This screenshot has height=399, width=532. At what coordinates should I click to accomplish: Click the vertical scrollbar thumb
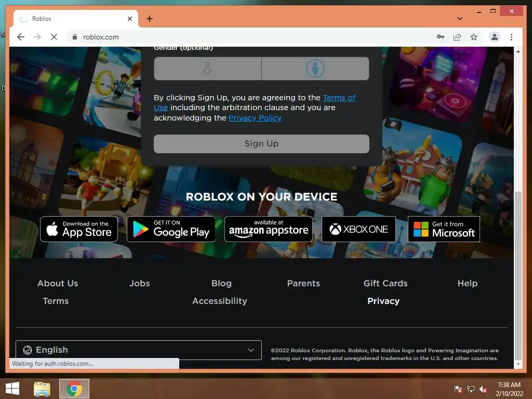(518, 275)
